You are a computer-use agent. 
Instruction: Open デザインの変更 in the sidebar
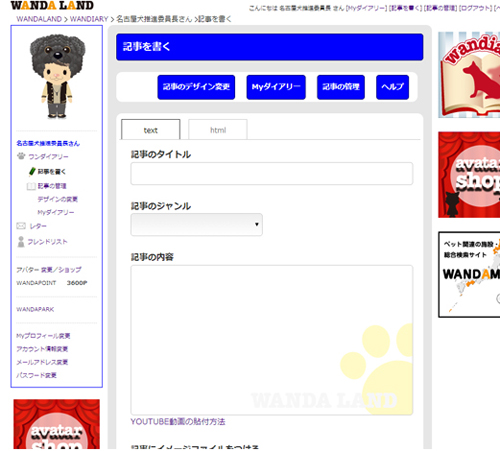[57, 199]
